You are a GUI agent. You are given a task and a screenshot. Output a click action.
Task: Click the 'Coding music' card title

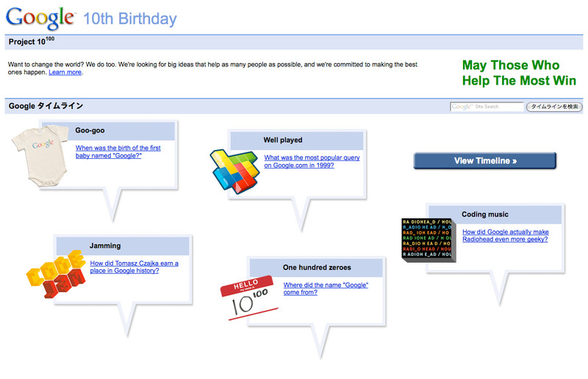click(485, 214)
